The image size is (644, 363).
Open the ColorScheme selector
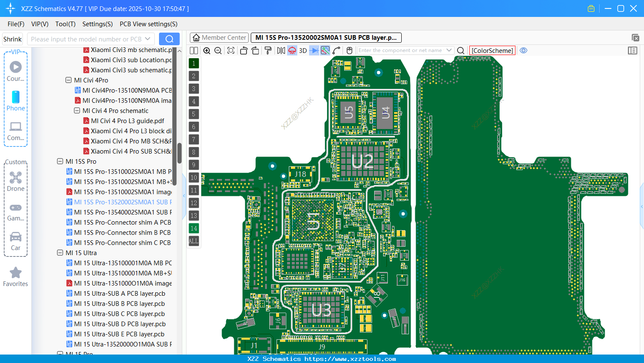[492, 50]
